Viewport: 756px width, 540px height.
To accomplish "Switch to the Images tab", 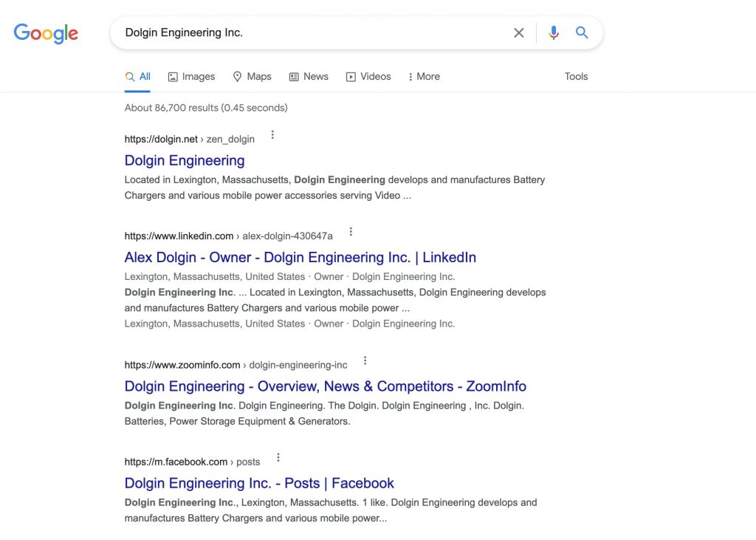I will (x=191, y=76).
